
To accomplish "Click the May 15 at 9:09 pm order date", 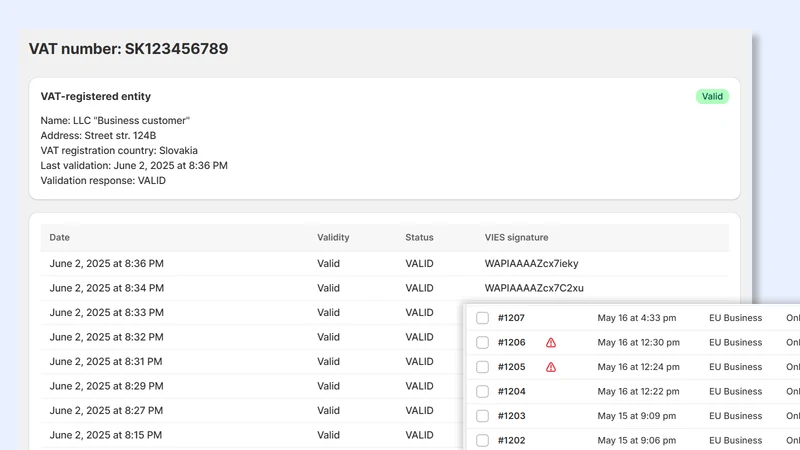I will pos(637,416).
